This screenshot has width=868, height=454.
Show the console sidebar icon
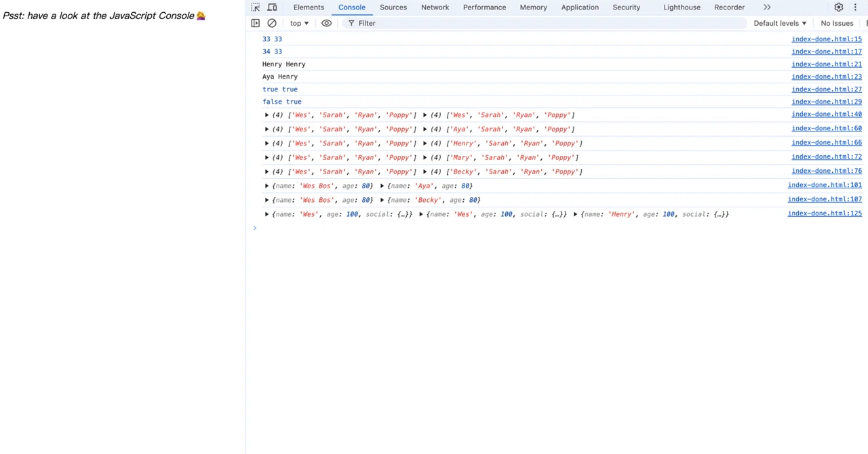pos(255,23)
